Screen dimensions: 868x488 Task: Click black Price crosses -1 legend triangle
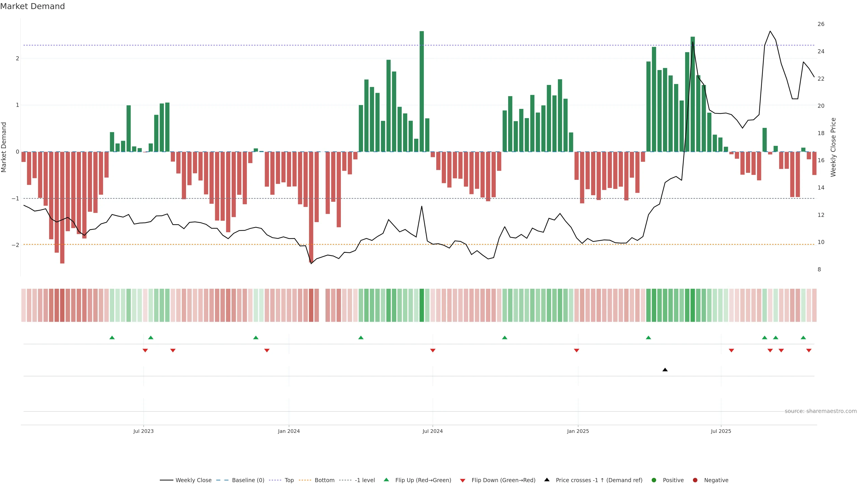pos(547,480)
